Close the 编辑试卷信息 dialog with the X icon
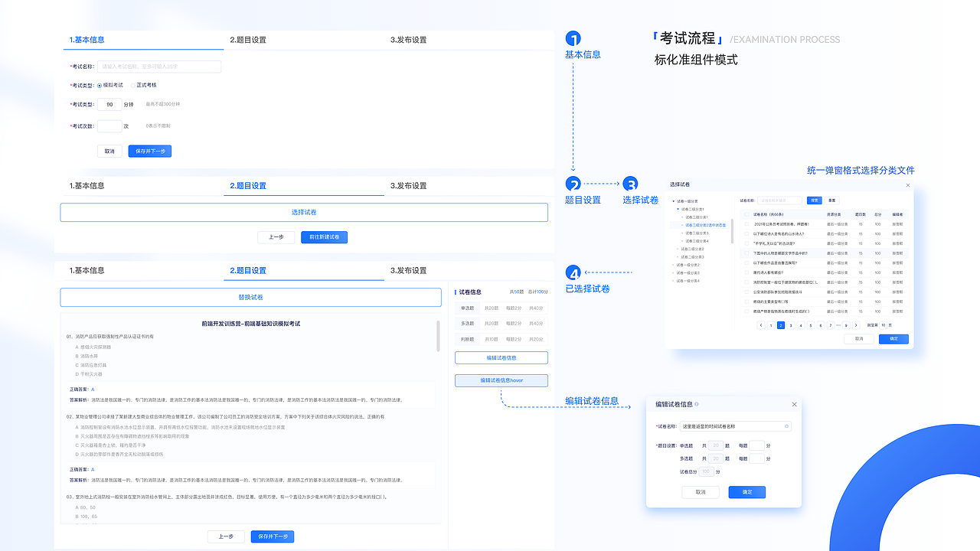This screenshot has height=551, width=980. 795,404
